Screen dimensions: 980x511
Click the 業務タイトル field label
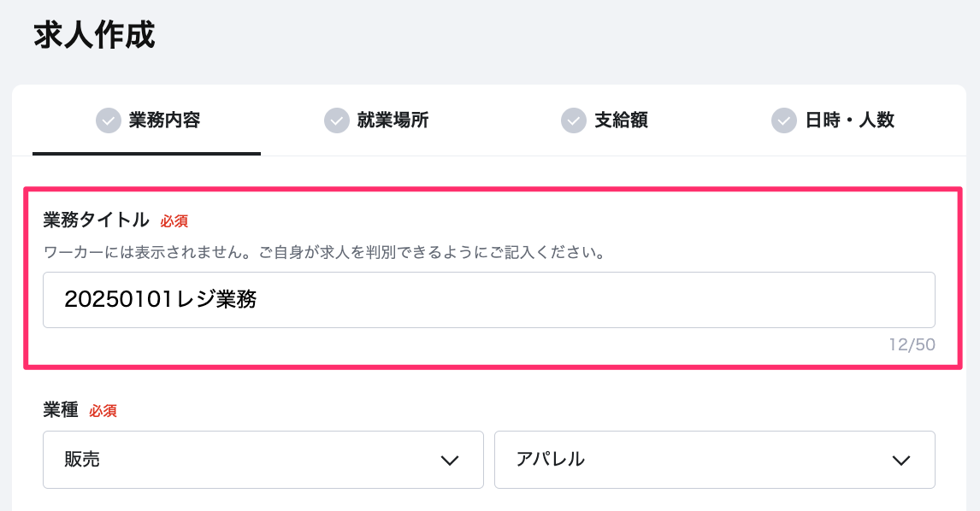coord(96,220)
